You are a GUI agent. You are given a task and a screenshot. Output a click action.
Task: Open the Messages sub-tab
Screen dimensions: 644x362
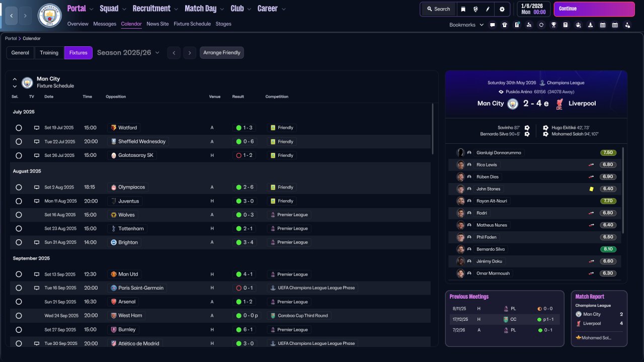pos(105,24)
